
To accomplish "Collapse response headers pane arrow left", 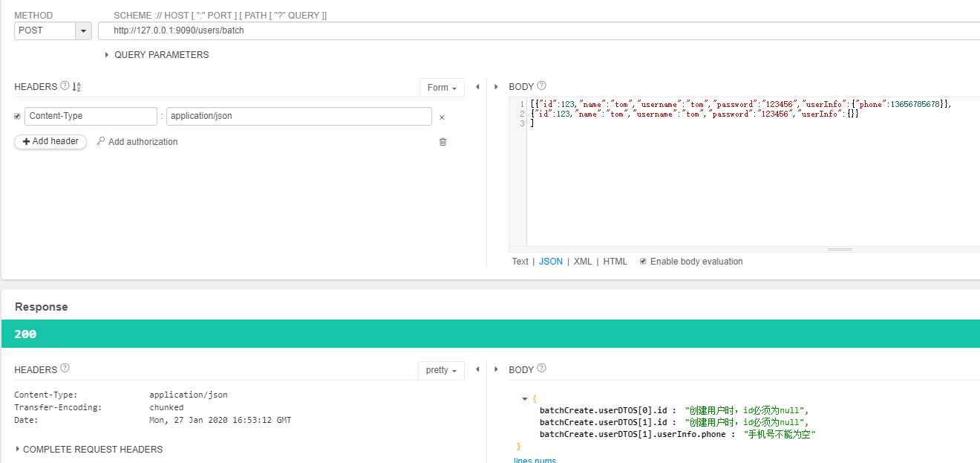I will point(477,369).
